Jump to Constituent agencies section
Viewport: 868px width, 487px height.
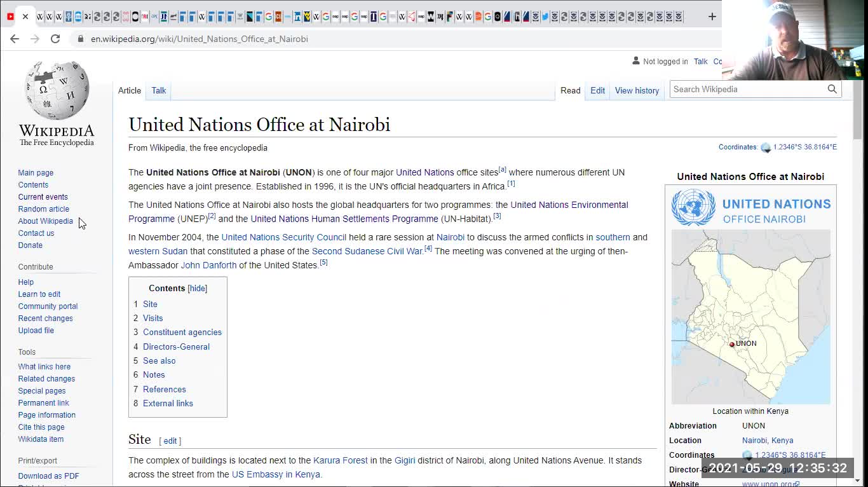[182, 333]
